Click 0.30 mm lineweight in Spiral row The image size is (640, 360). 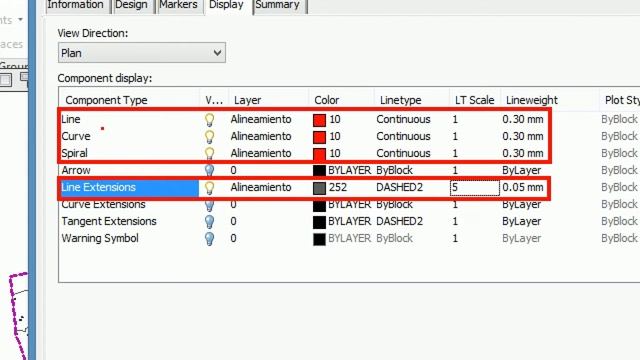click(x=523, y=153)
